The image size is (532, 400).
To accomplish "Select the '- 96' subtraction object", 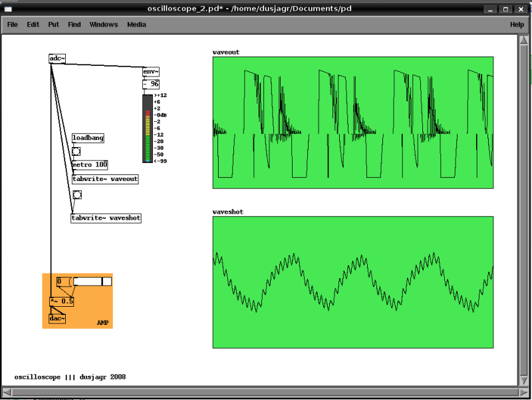I will click(151, 84).
